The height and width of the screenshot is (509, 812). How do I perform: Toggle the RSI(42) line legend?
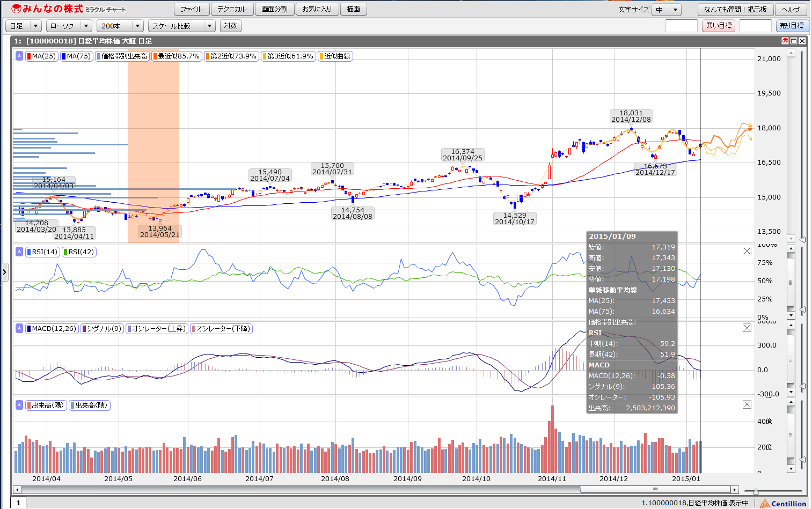[78, 252]
